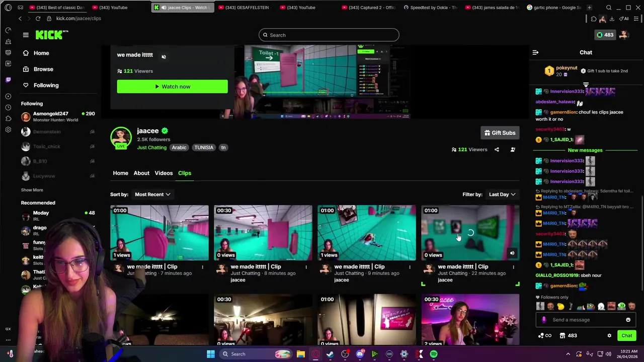644x362 pixels.
Task: Expand pinned gift leaderboard handle
Action: (x=586, y=84)
